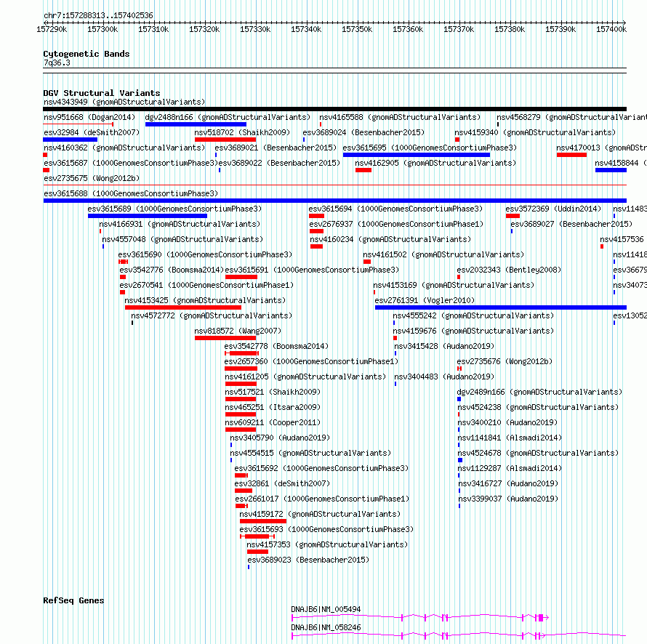Click the 7q36.3 cytogenetic band label
Screen dimensions: 647x644
click(57, 63)
